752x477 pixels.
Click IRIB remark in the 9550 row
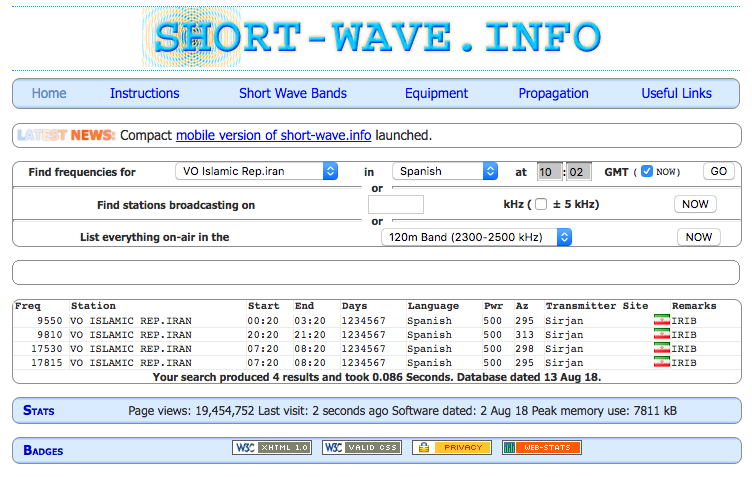point(684,321)
